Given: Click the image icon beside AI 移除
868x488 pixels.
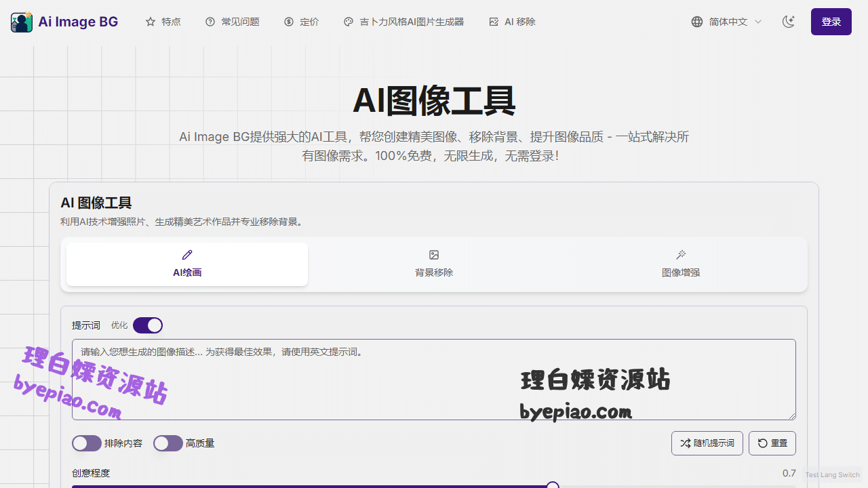Looking at the screenshot, I should 494,22.
